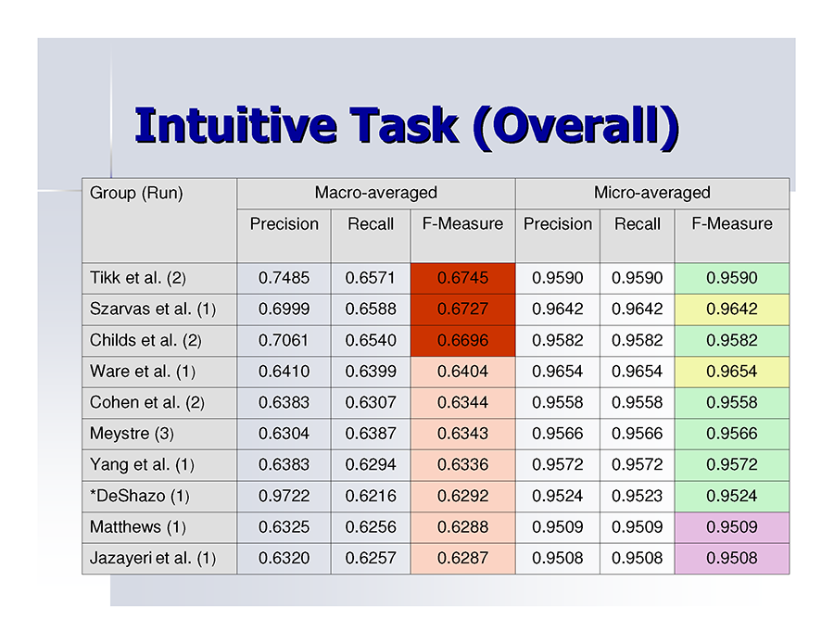Select the value 0.6325 in Matthews row
This screenshot has height=644, width=834.
pyautogui.click(x=284, y=527)
